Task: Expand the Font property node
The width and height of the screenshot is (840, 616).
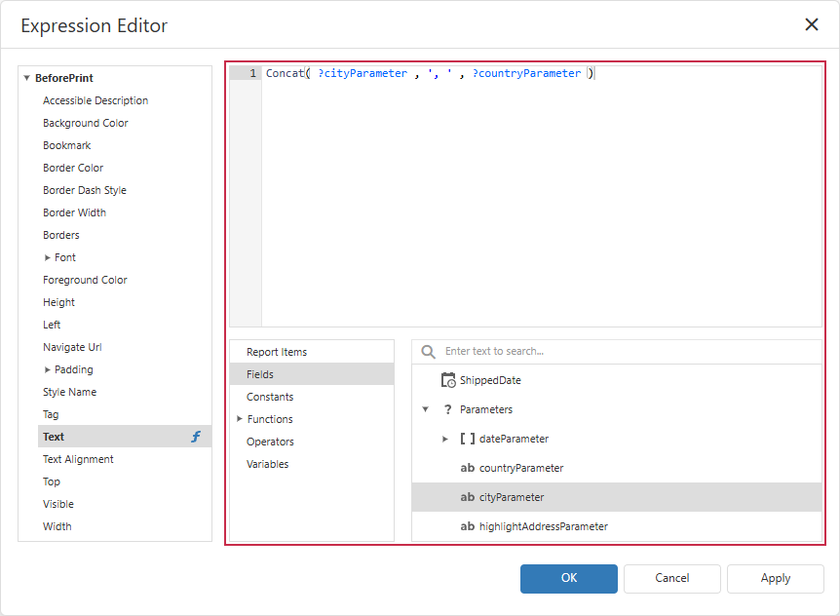Action: click(x=47, y=257)
